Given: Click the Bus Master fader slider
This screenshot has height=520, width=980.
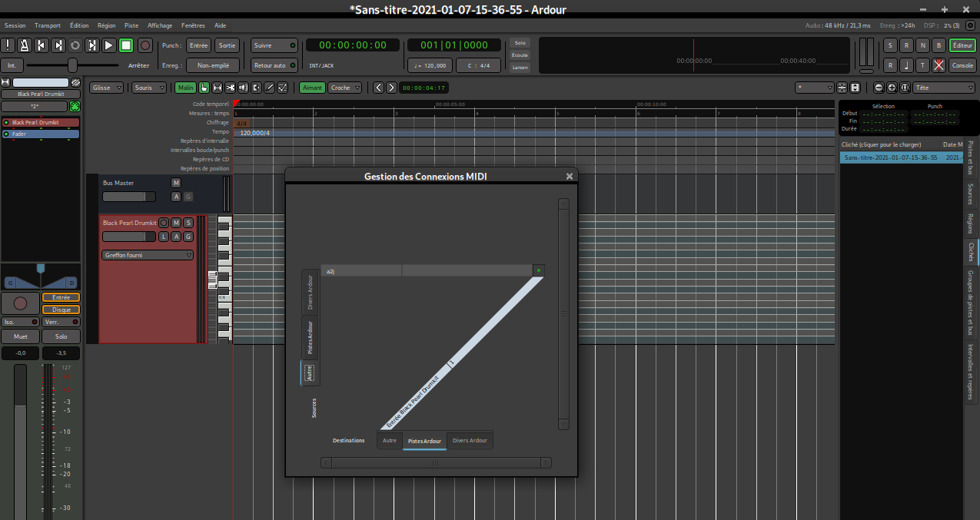Looking at the screenshot, I should pyautogui.click(x=124, y=197).
